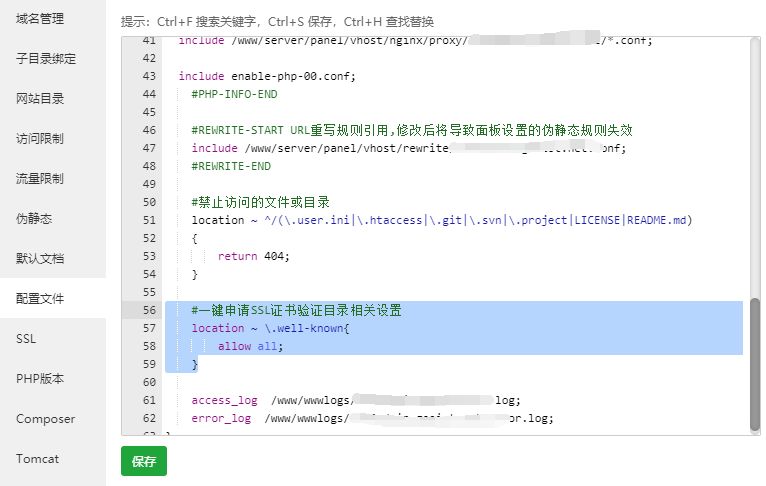Place cursor on the "return 404;" line
This screenshot has height=486, width=766.
pos(254,256)
